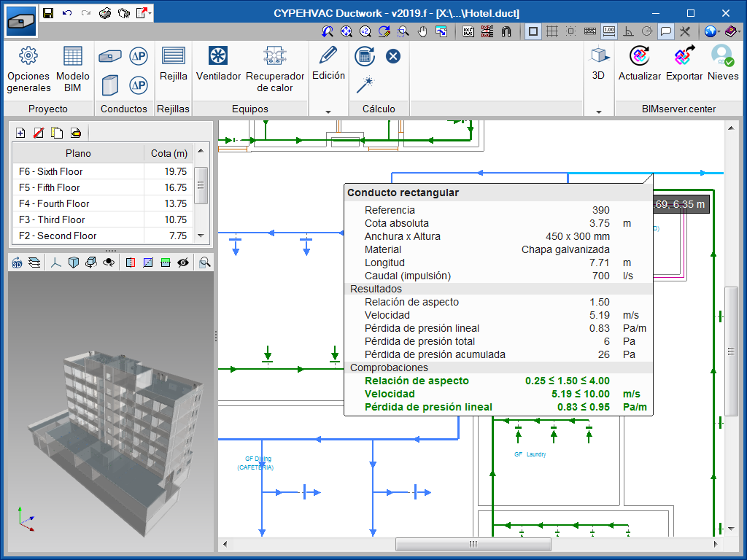This screenshot has width=747, height=560.
Task: Edit plano with the pencil-page icon
Action: (76, 133)
